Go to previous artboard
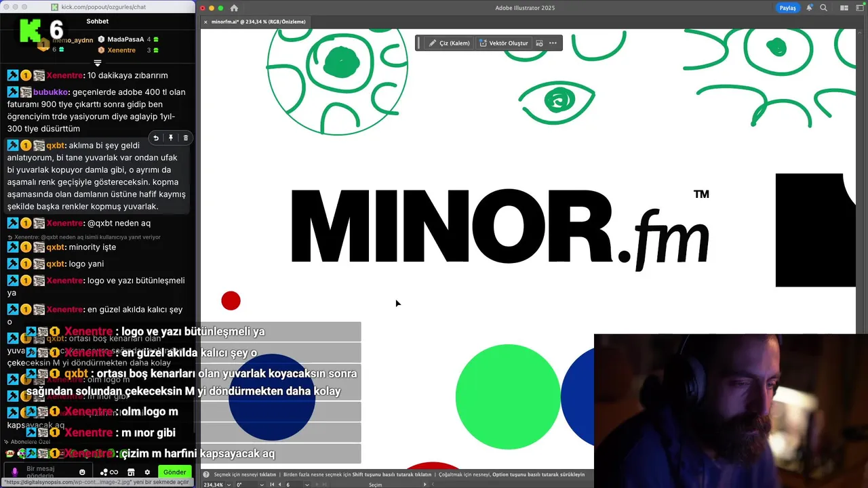Image resolution: width=868 pixels, height=488 pixels. coord(279,485)
